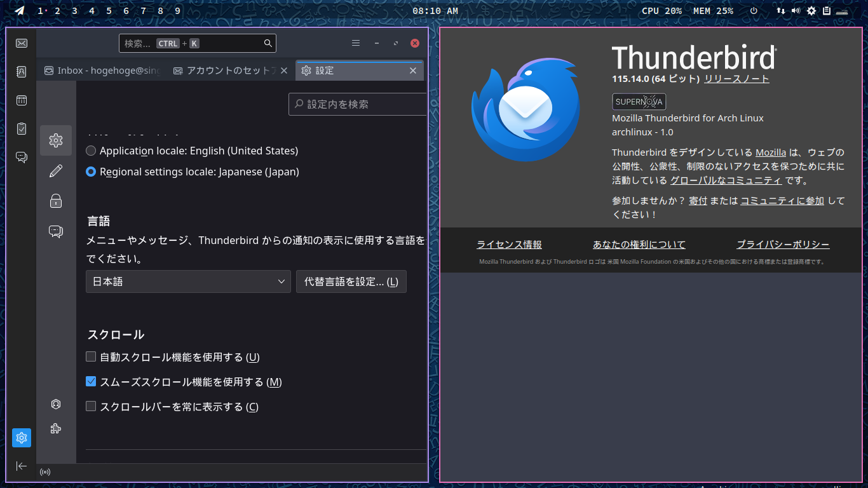868x488 pixels.
Task: Open the プライバシーポリシー link
Action: pos(783,245)
